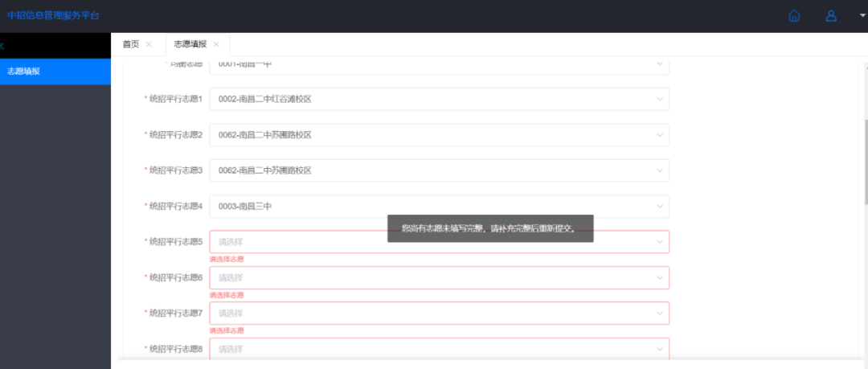Screen dimensions: 868x369
Task: Change the 统招平行志愿3 selection
Action: click(439, 170)
